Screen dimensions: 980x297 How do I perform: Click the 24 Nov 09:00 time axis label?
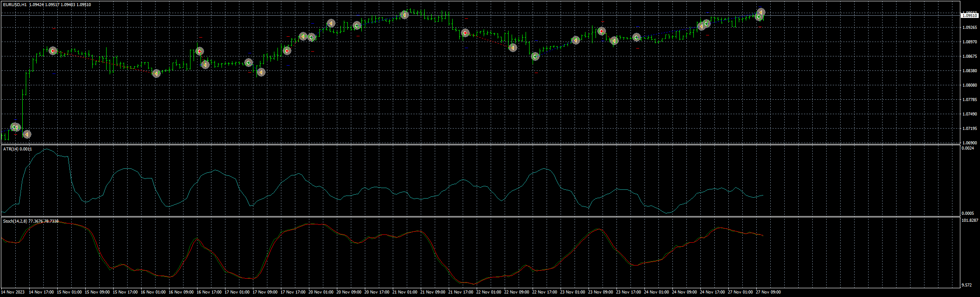684,292
